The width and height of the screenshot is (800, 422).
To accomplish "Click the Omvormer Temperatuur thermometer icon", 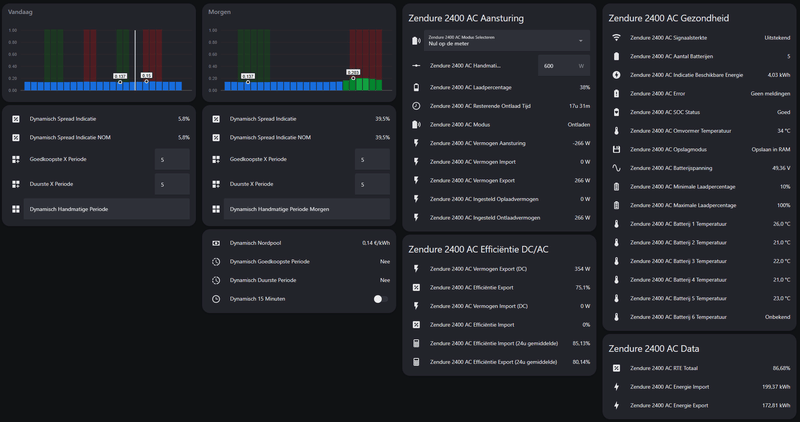I will coord(616,131).
